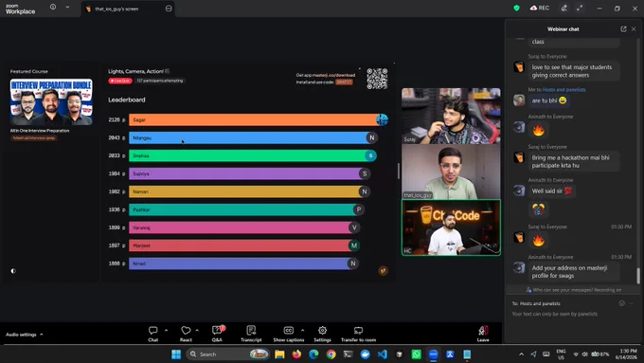This screenshot has width=644, height=363.
Task: Click the contrast toggle at bottom-left of shared screen
Action: 13,271
